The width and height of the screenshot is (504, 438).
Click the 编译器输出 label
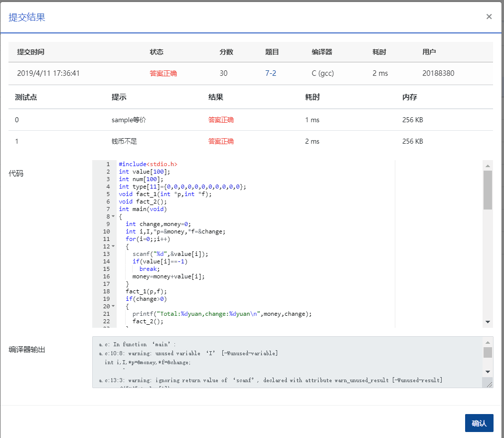[x=27, y=349]
